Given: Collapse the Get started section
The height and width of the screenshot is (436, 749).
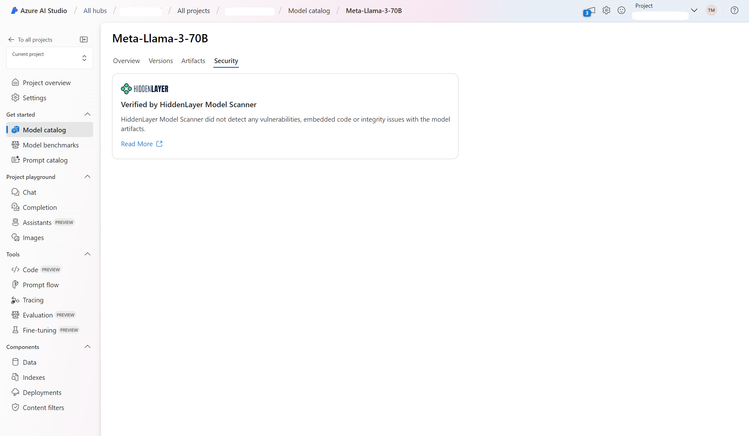Looking at the screenshot, I should pyautogui.click(x=87, y=114).
